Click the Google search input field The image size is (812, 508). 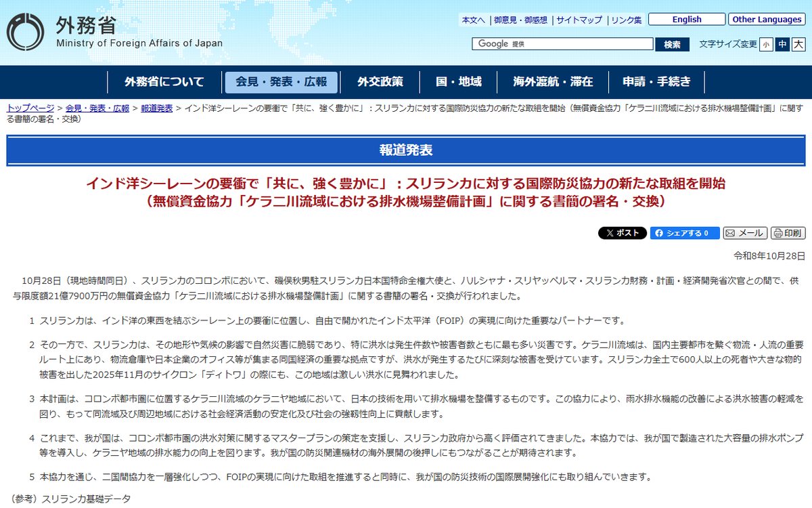562,44
